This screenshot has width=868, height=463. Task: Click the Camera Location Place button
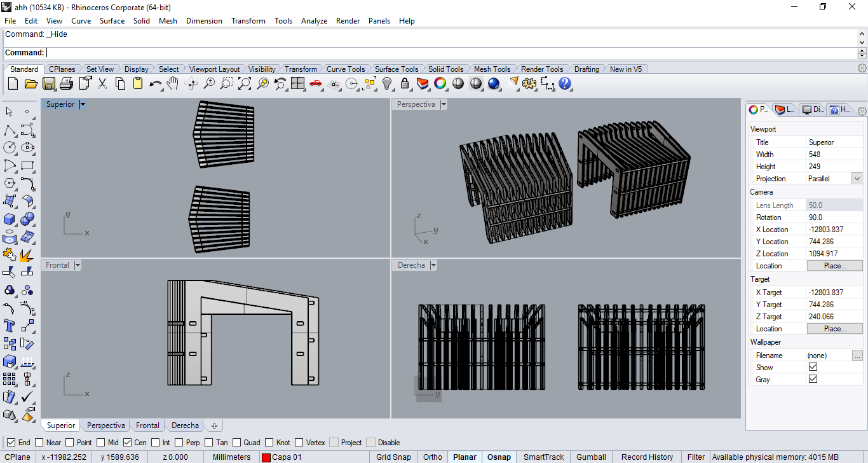834,266
